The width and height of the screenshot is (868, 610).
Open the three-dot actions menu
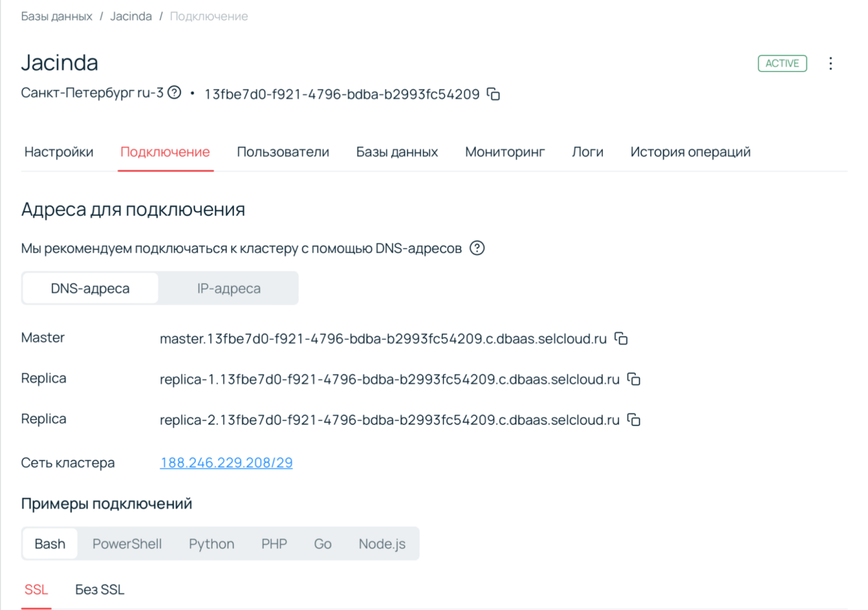[830, 63]
